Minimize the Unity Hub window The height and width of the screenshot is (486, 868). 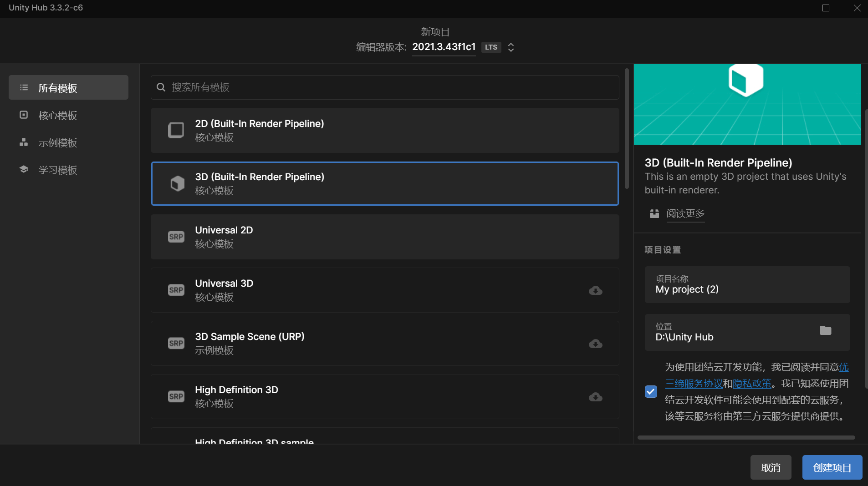[795, 8]
